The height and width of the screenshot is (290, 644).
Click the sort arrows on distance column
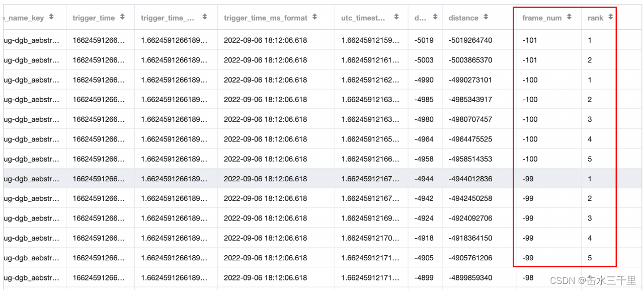tap(486, 18)
